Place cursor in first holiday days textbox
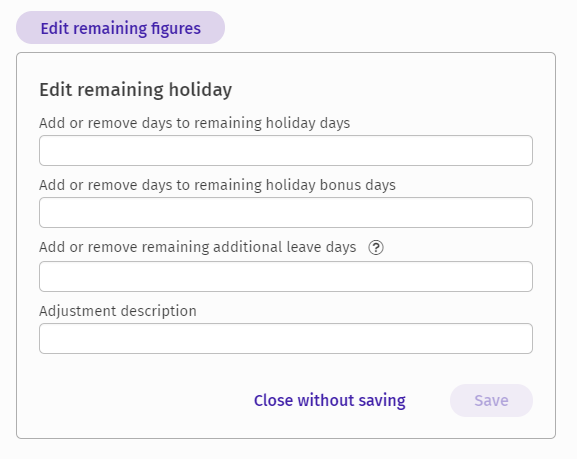577x459 pixels. point(286,151)
